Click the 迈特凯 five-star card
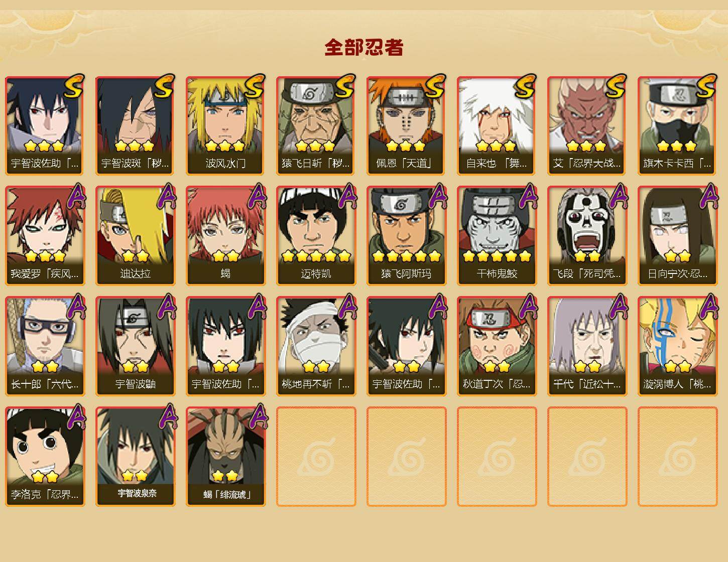Screen dimensions: 728x562 316,236
